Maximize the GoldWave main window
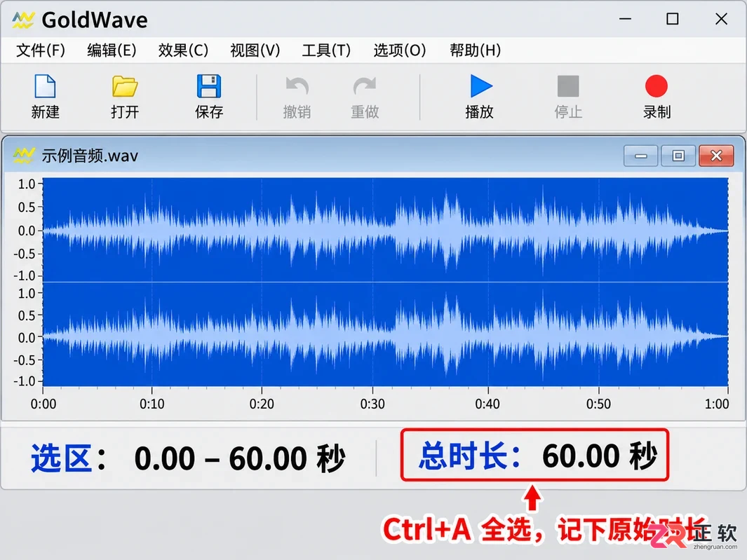Viewport: 747px width, 560px height. pyautogui.click(x=672, y=19)
